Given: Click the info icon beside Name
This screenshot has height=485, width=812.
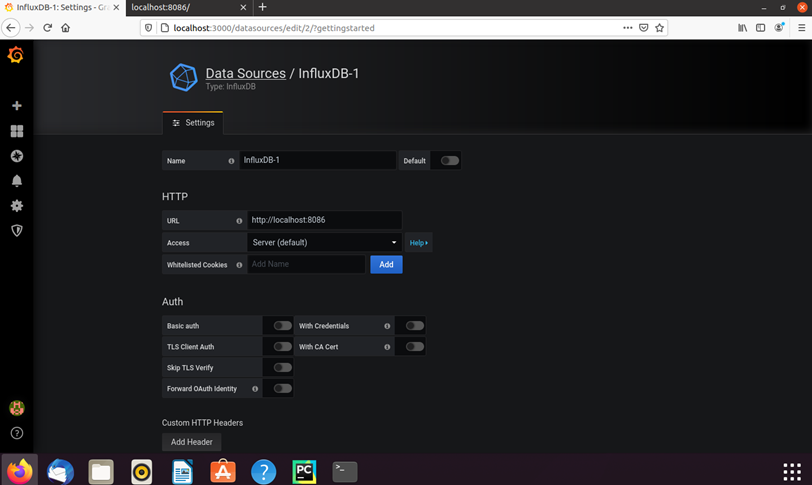Looking at the screenshot, I should (x=231, y=161).
